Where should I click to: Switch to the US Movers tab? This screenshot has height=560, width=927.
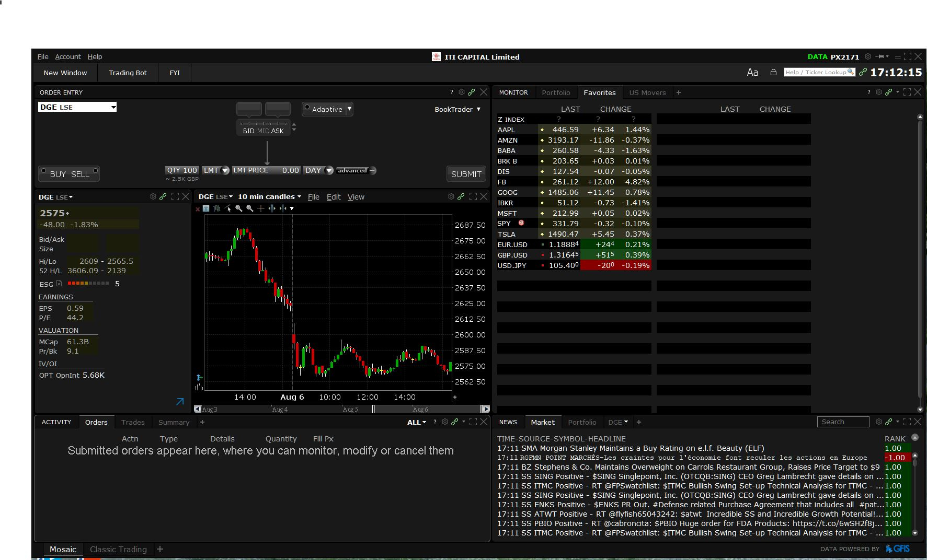647,92
